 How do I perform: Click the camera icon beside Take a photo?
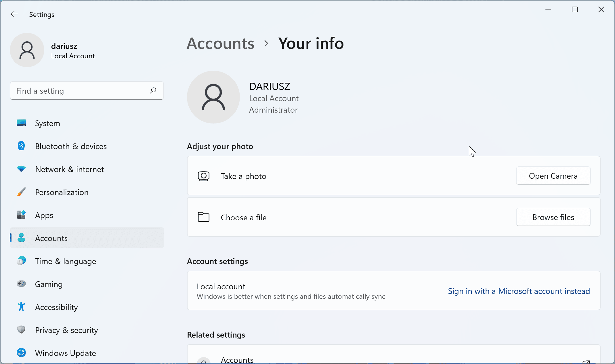point(204,176)
